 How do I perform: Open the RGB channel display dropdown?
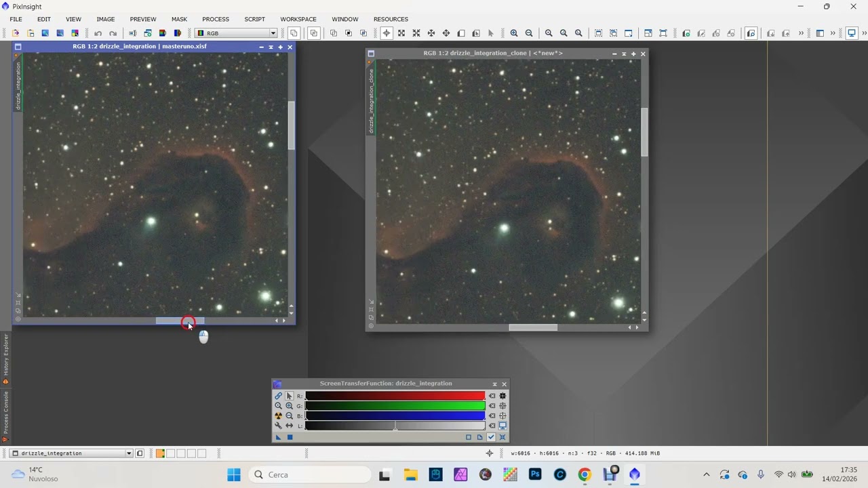coord(237,33)
